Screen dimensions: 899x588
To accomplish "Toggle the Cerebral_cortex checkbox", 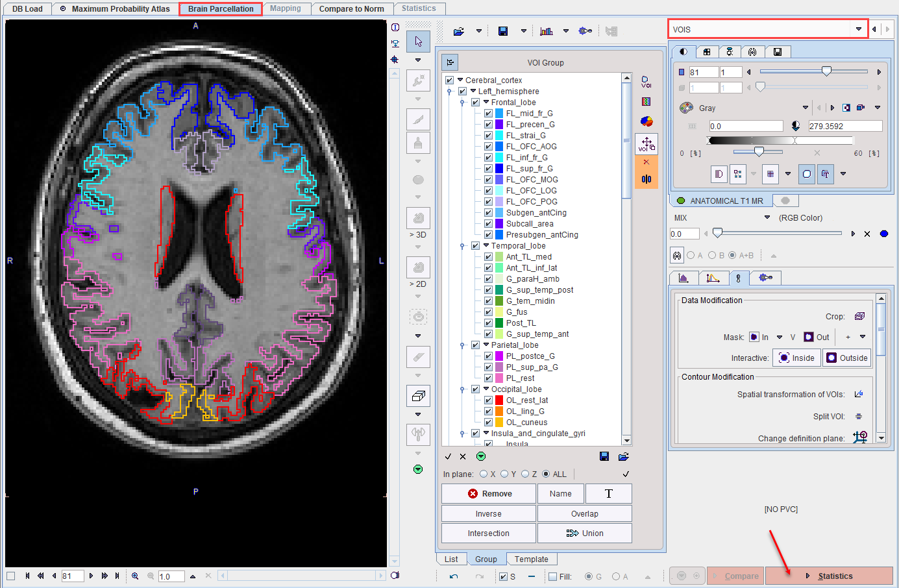I will (449, 80).
